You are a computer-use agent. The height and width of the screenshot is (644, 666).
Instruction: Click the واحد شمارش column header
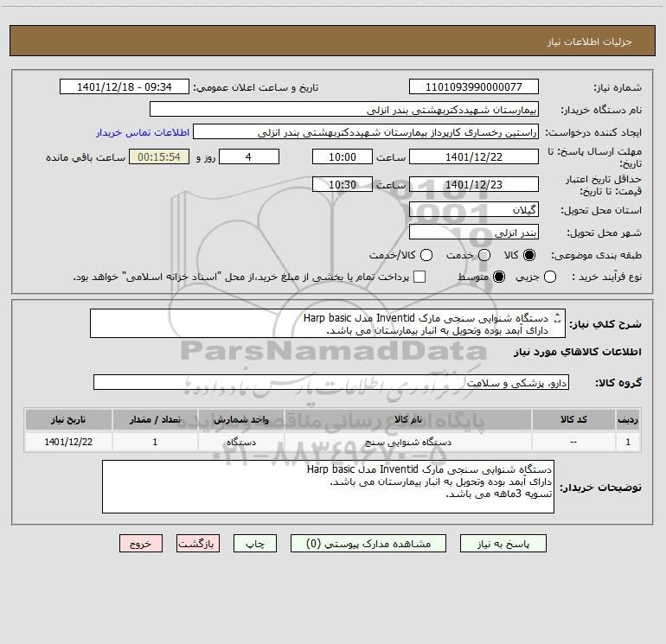point(240,419)
